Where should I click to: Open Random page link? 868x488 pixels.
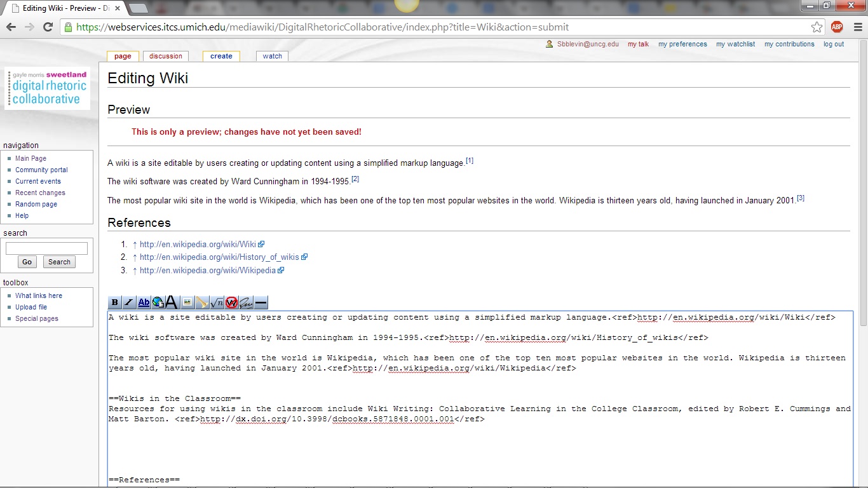pyautogui.click(x=36, y=204)
